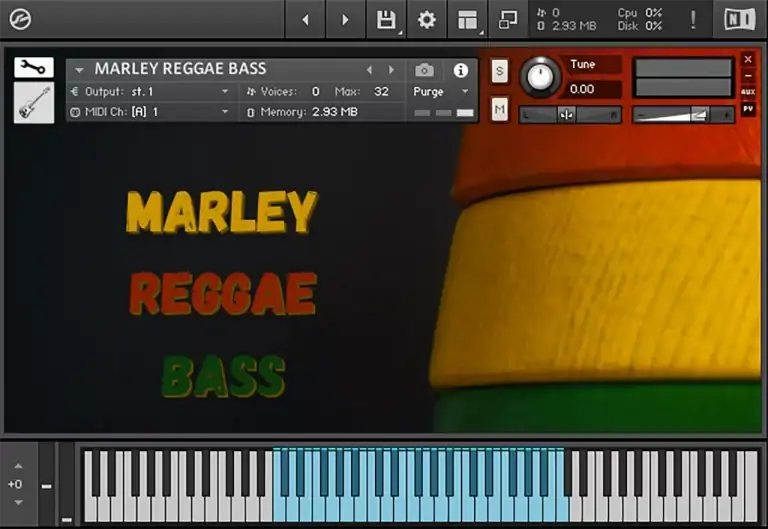Click the Native Instruments NI logo

740,20
